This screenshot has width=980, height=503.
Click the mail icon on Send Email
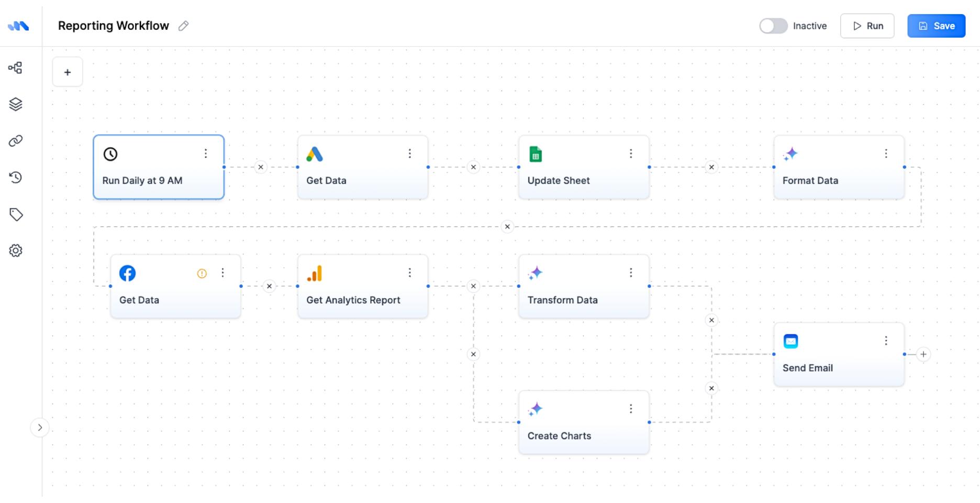click(790, 341)
